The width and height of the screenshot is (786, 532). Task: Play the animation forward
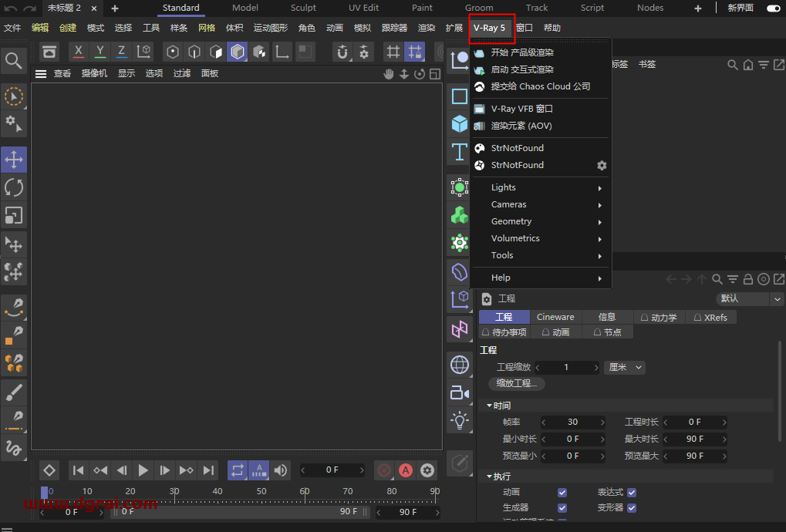pyautogui.click(x=143, y=470)
